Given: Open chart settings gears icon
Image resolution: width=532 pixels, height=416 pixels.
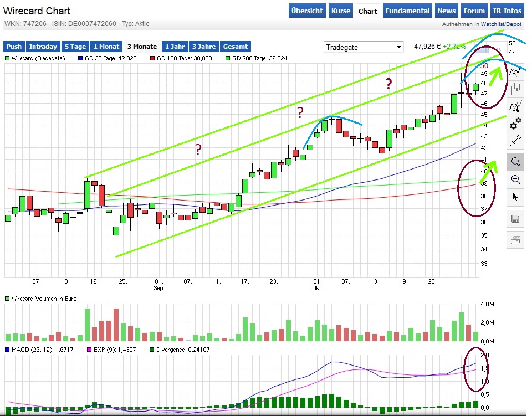Looking at the screenshot, I should tap(515, 124).
